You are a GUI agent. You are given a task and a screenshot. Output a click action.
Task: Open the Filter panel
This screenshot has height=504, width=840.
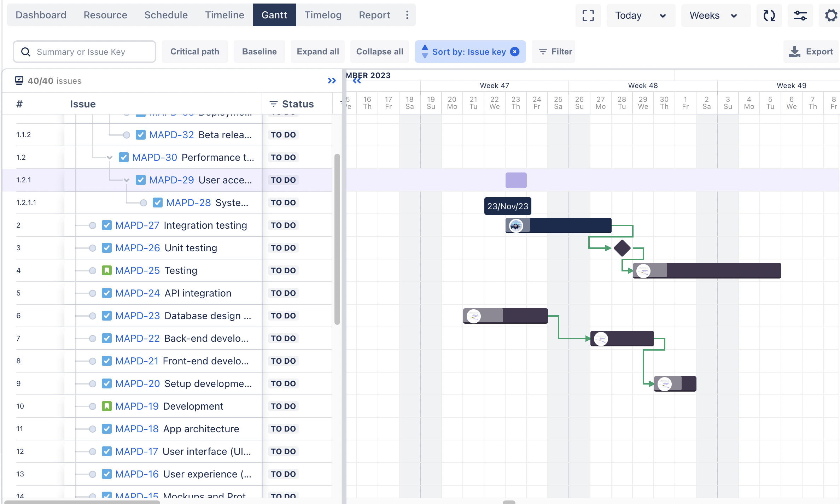[x=554, y=52]
